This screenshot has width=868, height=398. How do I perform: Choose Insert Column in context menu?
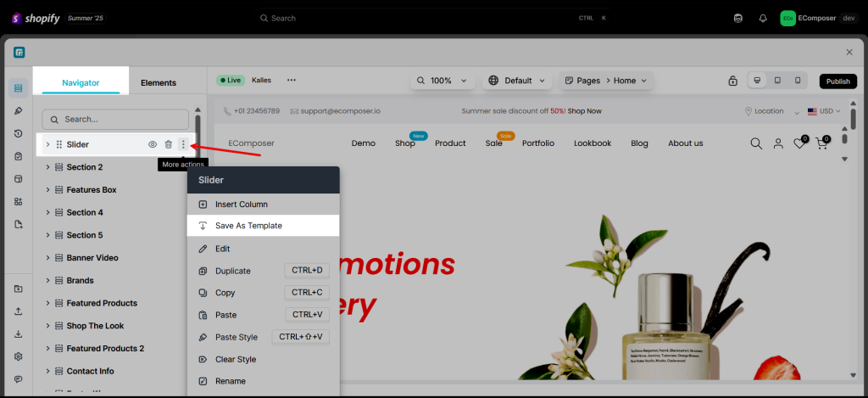click(x=263, y=204)
